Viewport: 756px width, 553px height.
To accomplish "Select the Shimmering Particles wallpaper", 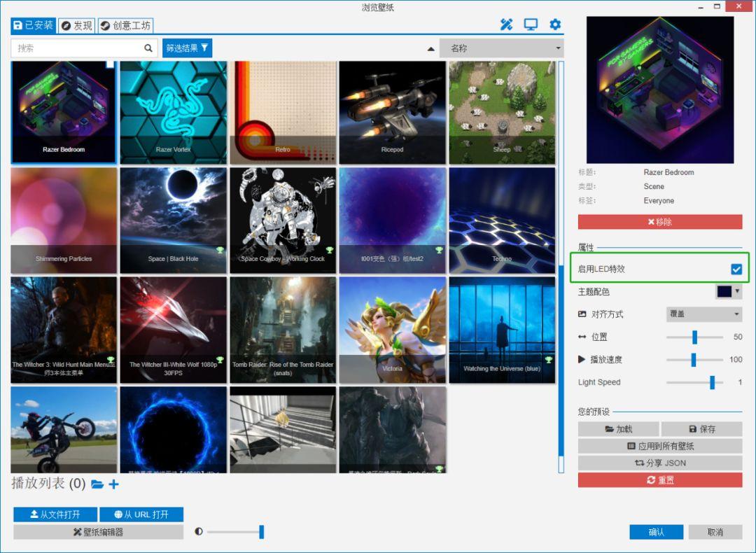I will [64, 220].
